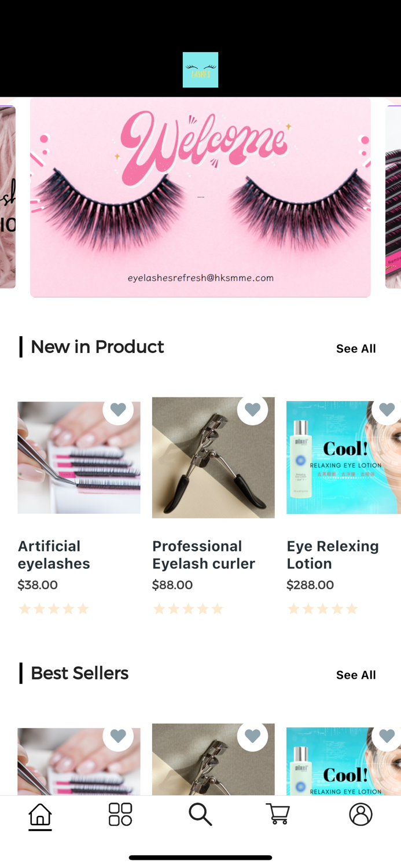Tap the star rating under Artificial eyelashes
Viewport: 401px width, 868px height.
pyautogui.click(x=54, y=609)
